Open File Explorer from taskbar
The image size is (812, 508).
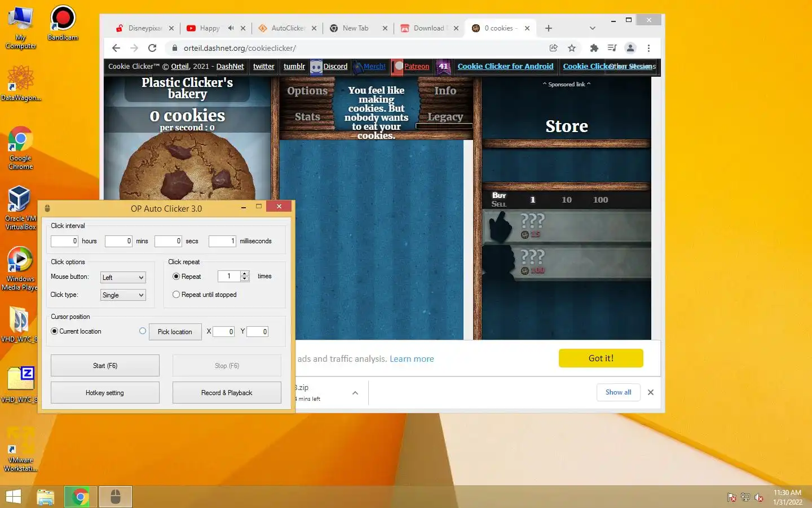click(x=46, y=497)
